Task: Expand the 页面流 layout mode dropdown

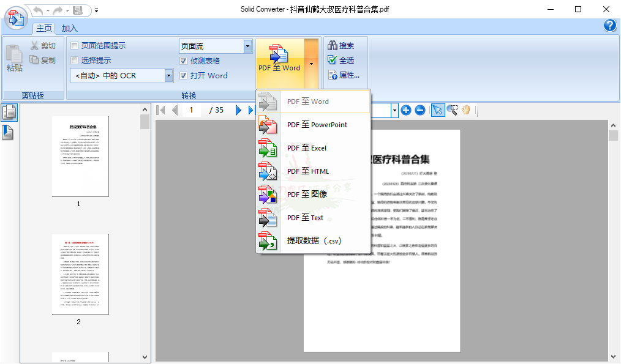Action: [x=247, y=46]
